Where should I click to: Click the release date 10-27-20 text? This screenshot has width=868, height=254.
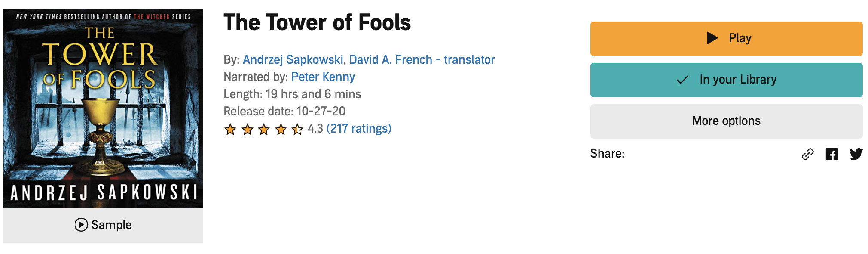[x=321, y=111]
